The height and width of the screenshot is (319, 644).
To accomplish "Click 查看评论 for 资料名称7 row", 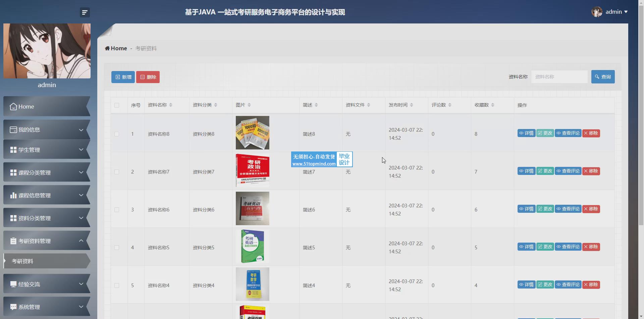I will click(568, 171).
